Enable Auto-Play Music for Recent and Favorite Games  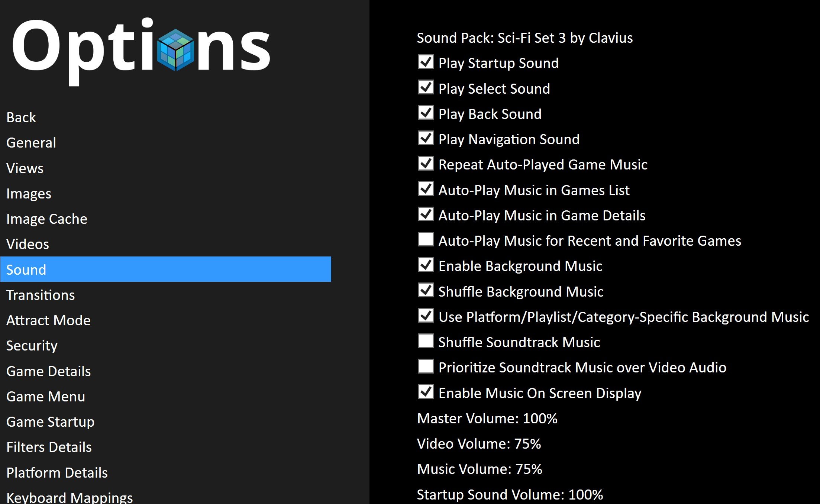426,239
